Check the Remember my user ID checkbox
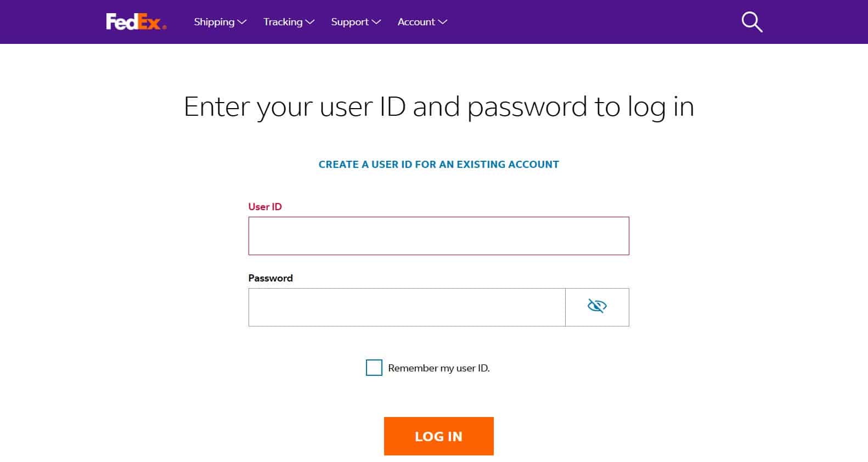868x462 pixels. point(374,368)
